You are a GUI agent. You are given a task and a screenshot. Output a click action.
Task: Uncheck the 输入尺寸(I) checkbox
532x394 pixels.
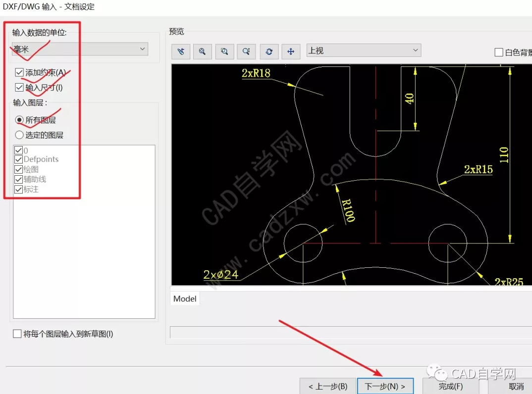[x=19, y=88]
